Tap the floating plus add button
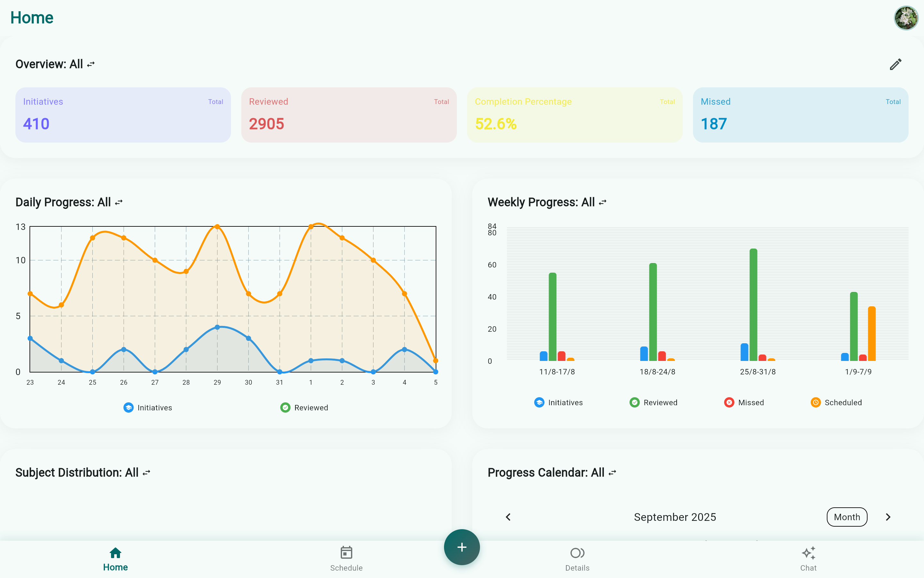 462,547
